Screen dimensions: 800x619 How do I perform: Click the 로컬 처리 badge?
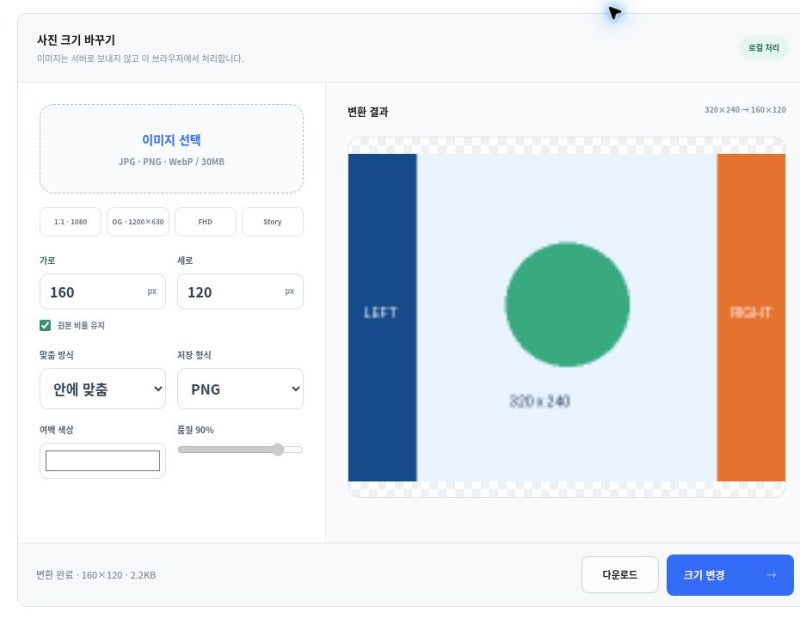pos(763,48)
